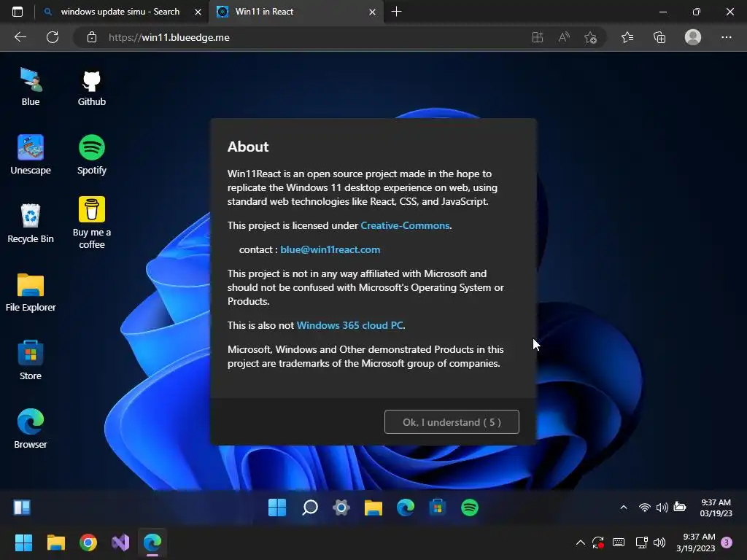
Task: Click the simulated Wi-Fi tray icon
Action: tap(645, 507)
